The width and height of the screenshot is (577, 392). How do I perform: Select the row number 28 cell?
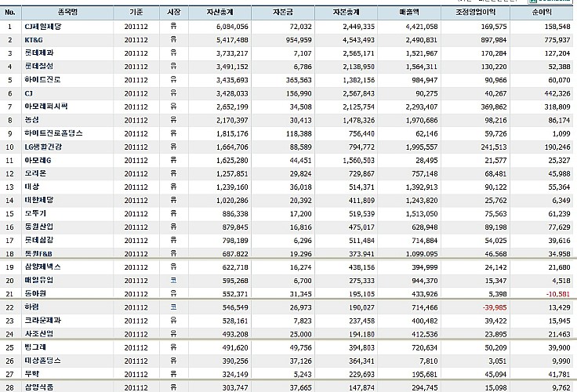9,387
